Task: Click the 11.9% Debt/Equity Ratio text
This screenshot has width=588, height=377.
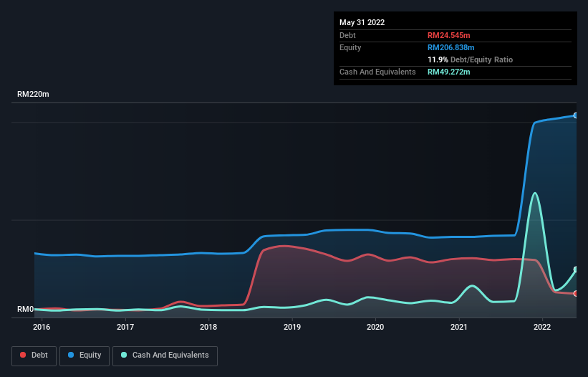Action: coord(471,59)
